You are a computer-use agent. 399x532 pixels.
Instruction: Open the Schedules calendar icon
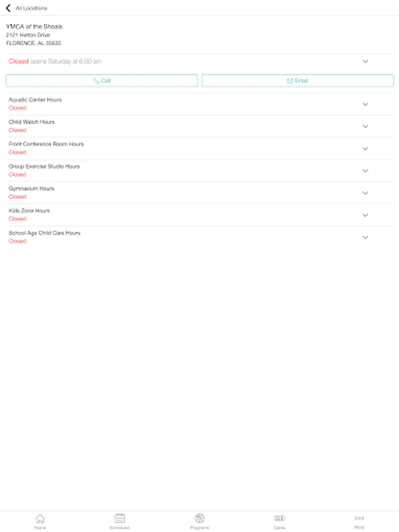coord(120,518)
